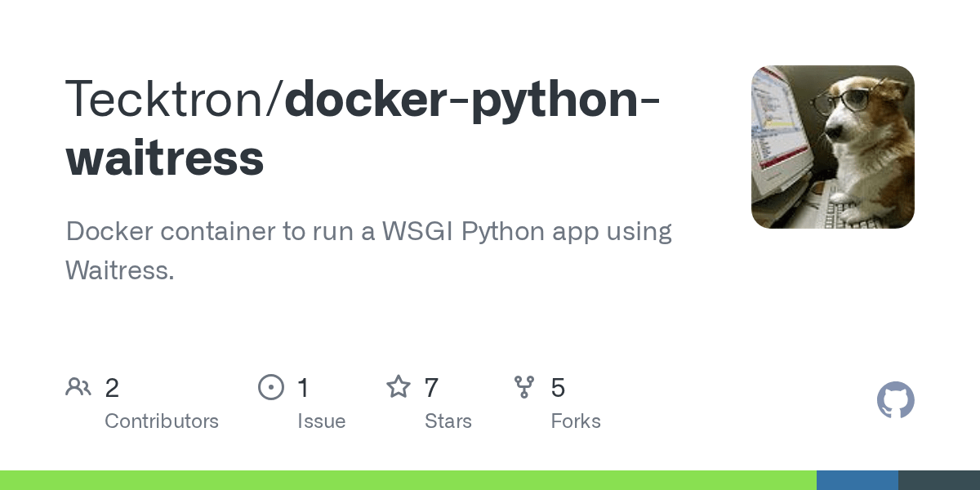Click the Stars label text
The image size is (980, 490).
[x=448, y=421]
